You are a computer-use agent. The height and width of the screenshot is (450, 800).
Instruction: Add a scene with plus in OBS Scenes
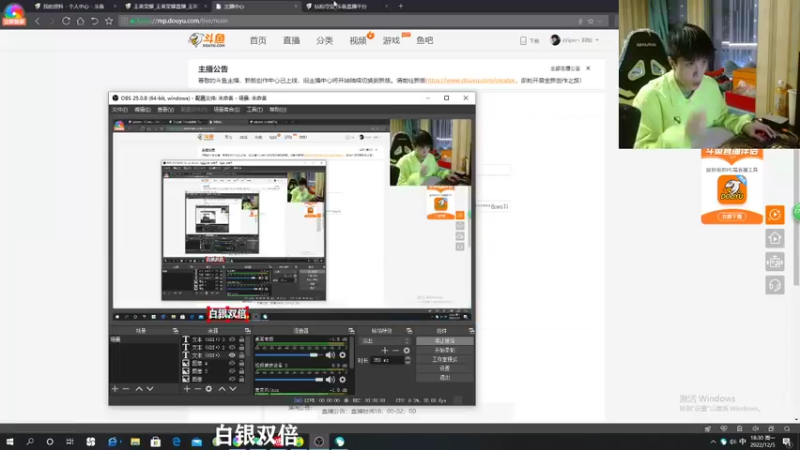click(x=115, y=389)
